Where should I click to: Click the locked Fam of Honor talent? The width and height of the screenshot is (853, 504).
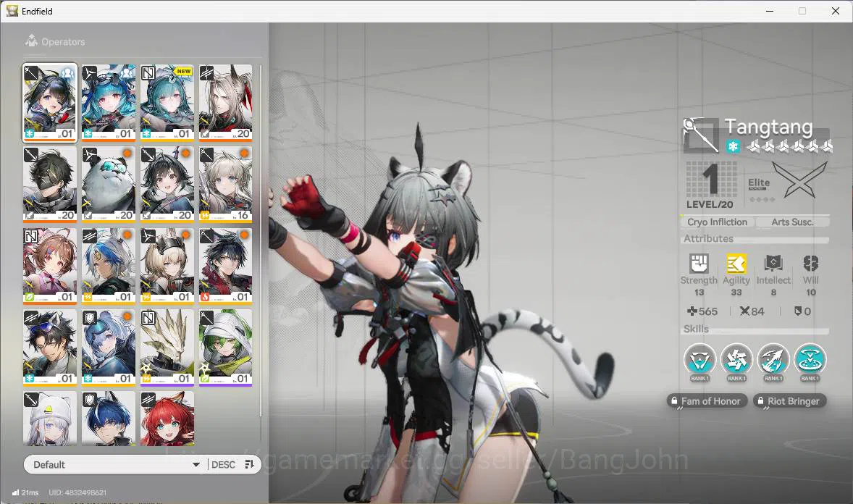click(x=707, y=401)
